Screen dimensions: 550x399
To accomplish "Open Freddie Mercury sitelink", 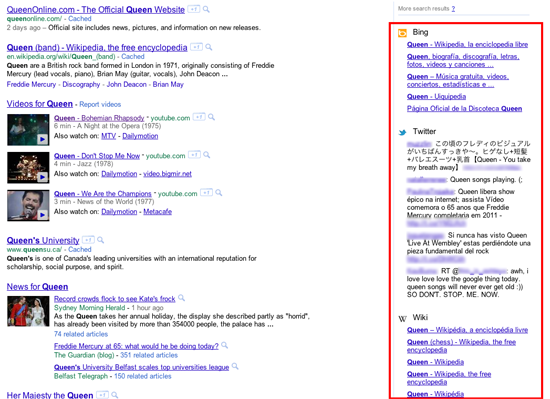I will [x=31, y=84].
